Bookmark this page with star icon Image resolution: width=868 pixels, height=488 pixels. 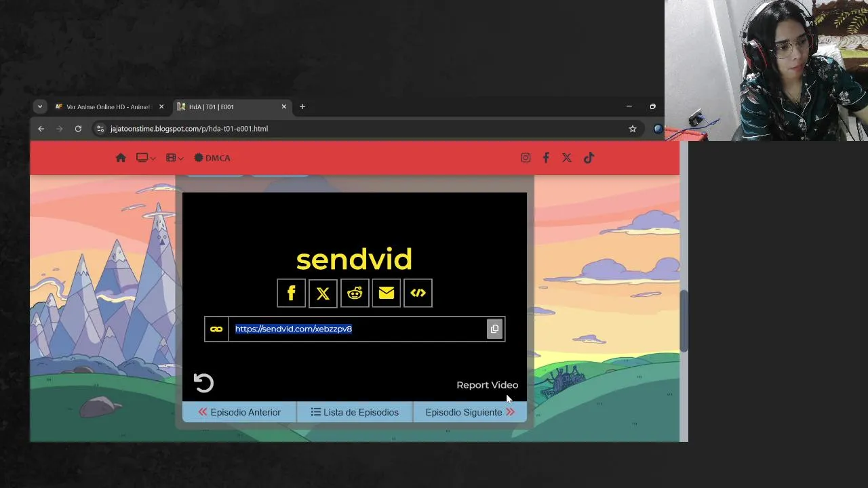coord(633,129)
